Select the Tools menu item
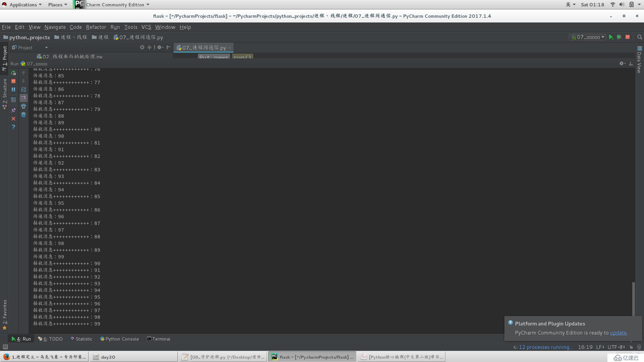The image size is (644, 362). coord(131,27)
